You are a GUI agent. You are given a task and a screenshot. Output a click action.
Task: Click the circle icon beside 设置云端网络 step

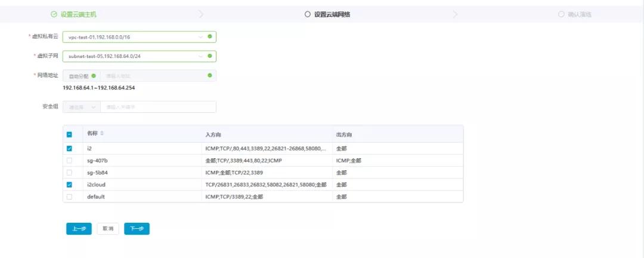pyautogui.click(x=308, y=14)
